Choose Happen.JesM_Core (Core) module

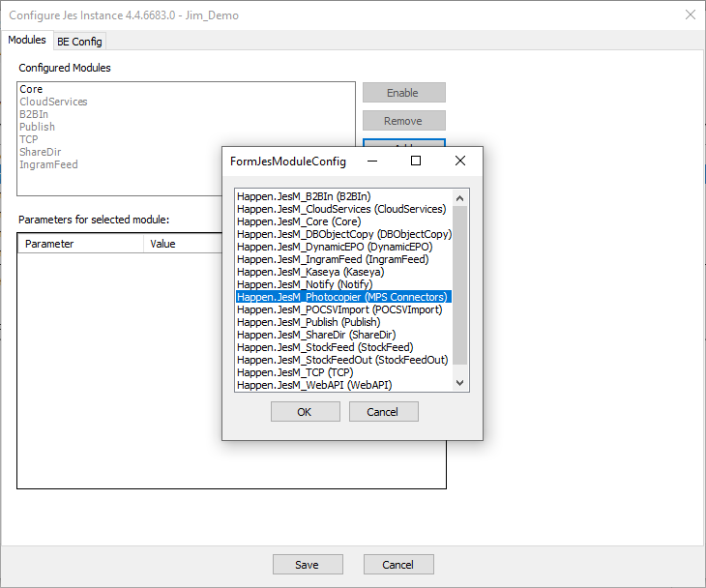[x=299, y=221]
